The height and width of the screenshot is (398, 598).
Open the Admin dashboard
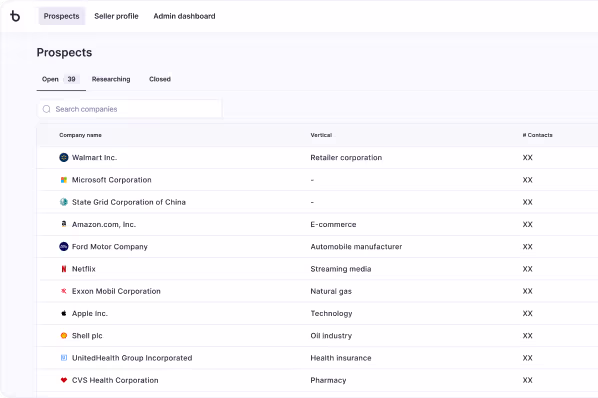click(184, 16)
